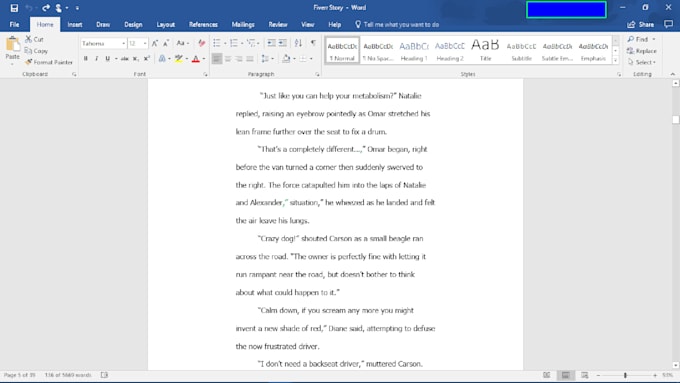Image resolution: width=680 pixels, height=383 pixels.
Task: Toggle underline formatting
Action: pos(107,59)
